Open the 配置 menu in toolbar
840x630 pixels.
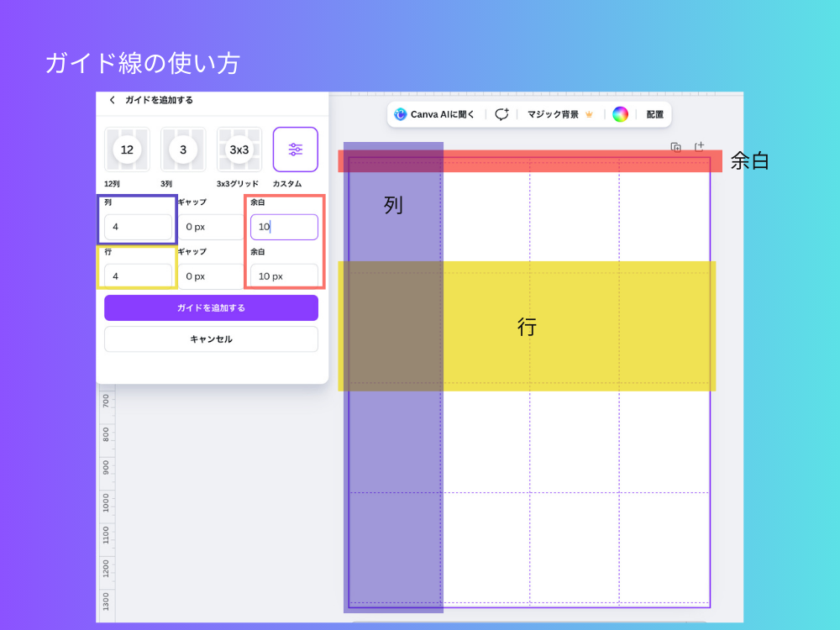pyautogui.click(x=654, y=114)
